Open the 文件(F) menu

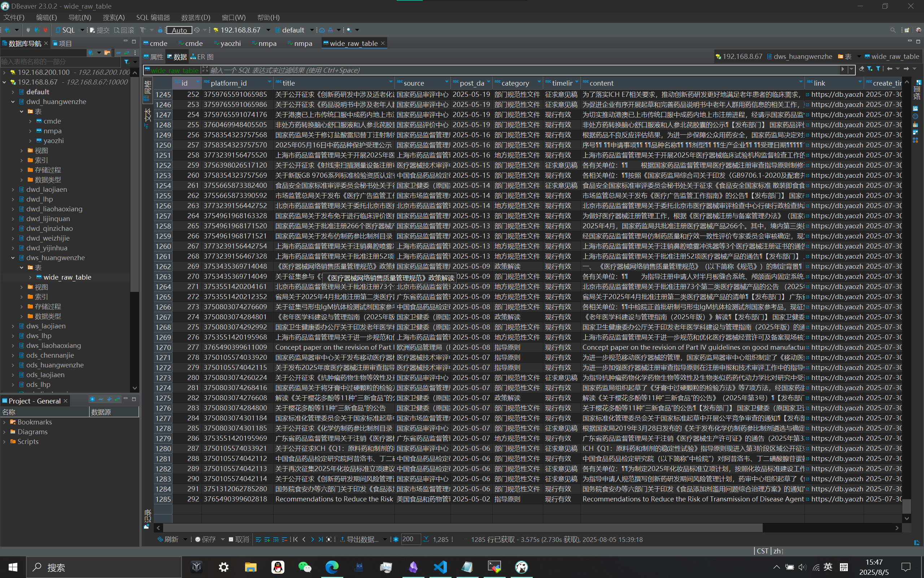click(x=14, y=18)
